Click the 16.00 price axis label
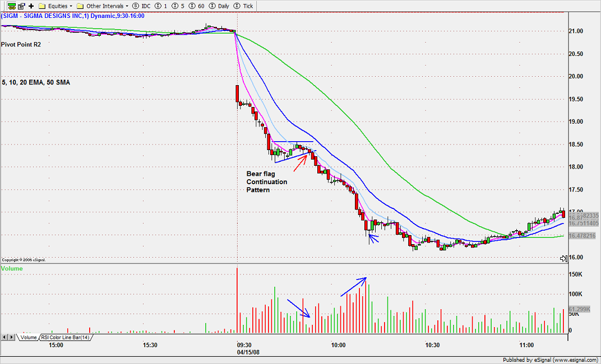Screen dimensions: 601x364 pyautogui.click(x=576, y=257)
